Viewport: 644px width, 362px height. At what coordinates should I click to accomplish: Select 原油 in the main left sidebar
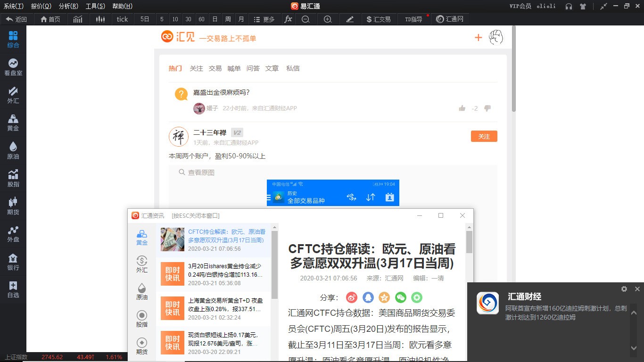[x=13, y=151]
